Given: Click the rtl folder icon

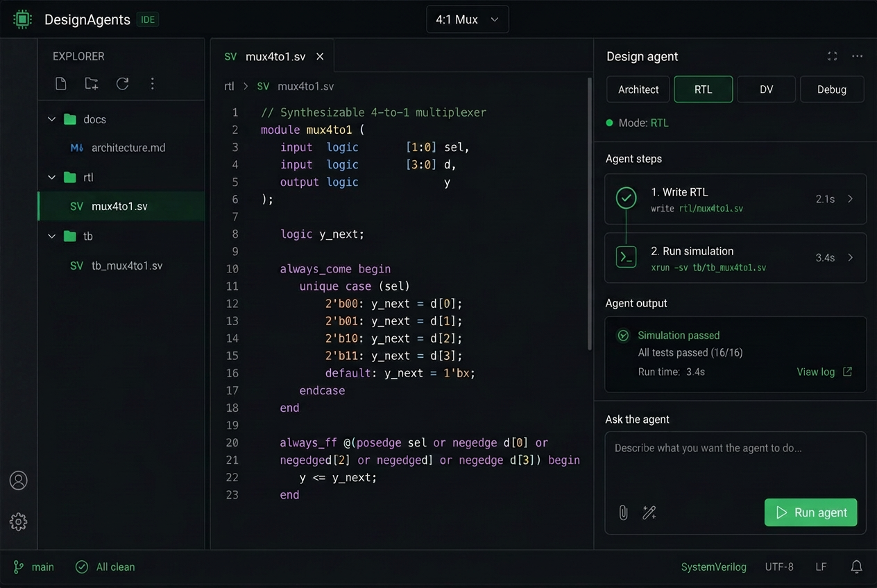Looking at the screenshot, I should (70, 178).
